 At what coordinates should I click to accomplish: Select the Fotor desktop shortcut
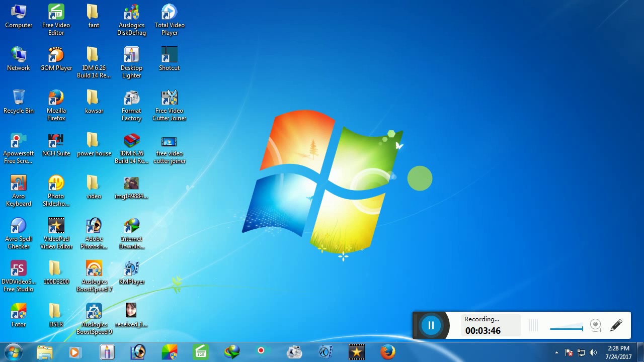[x=19, y=316]
